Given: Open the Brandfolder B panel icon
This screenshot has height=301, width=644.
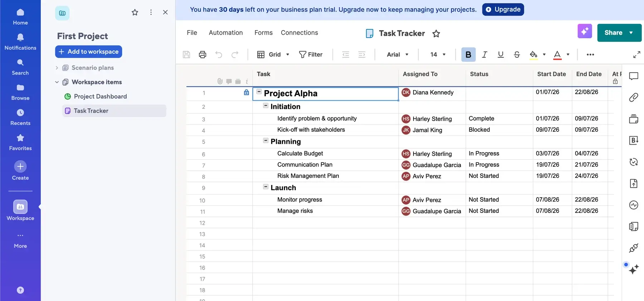Looking at the screenshot, I should [634, 140].
